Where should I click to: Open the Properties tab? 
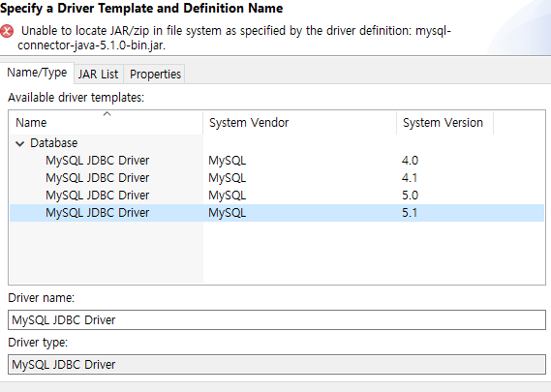[x=155, y=75]
